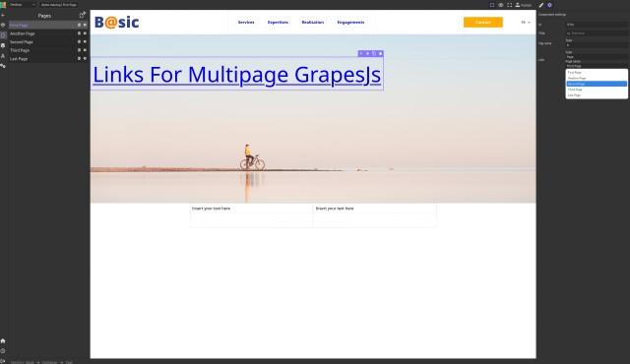Screen dimensions: 630x364
Task: Click the Title input field in settings
Action: [x=597, y=33]
